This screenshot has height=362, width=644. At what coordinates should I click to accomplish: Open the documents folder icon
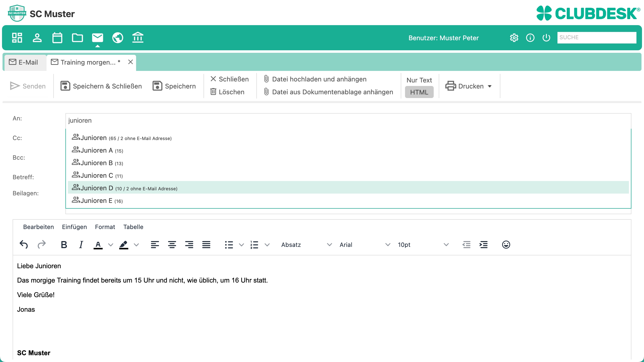point(77,38)
